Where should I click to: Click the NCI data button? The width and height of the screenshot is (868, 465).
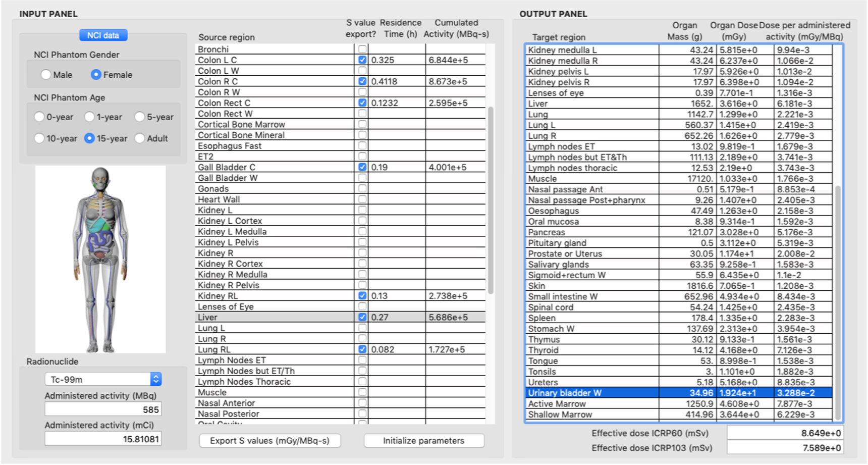(x=103, y=35)
